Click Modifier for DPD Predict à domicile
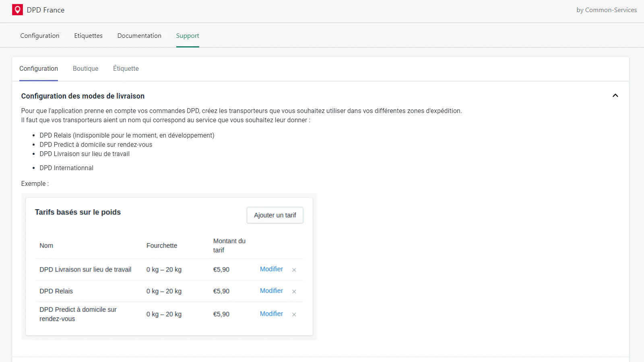644x362 pixels. click(x=271, y=314)
